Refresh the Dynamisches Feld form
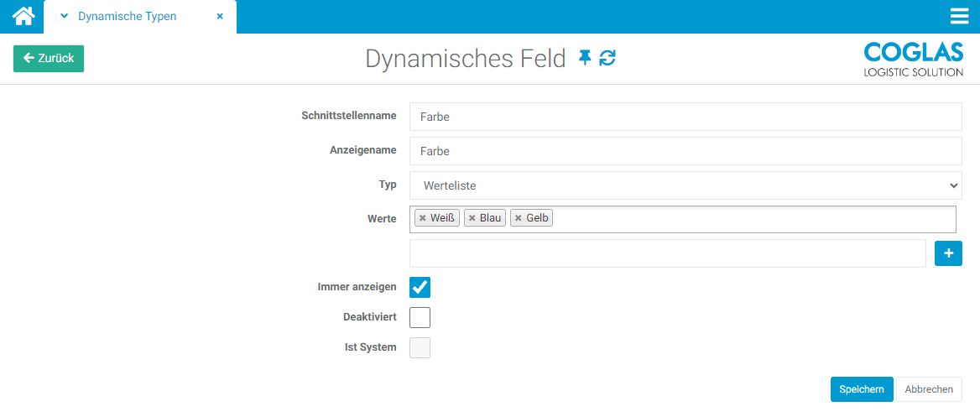Image resolution: width=980 pixels, height=417 pixels. (607, 58)
